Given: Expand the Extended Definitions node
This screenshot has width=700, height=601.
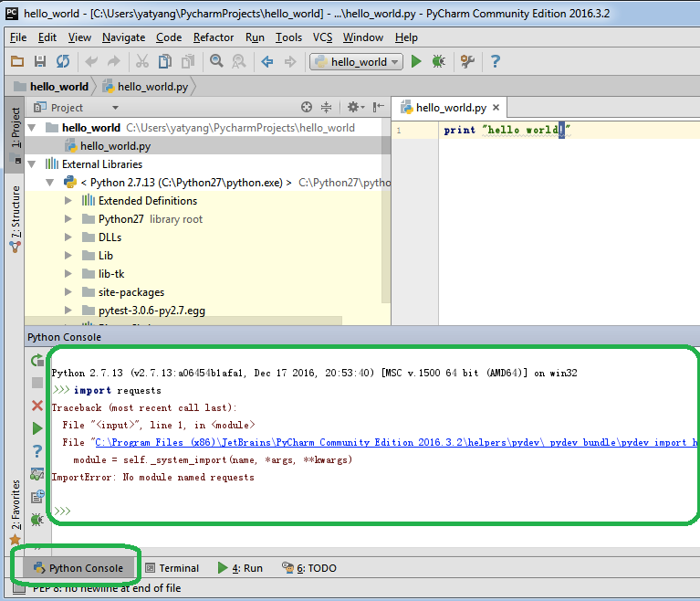Looking at the screenshot, I should pyautogui.click(x=68, y=201).
